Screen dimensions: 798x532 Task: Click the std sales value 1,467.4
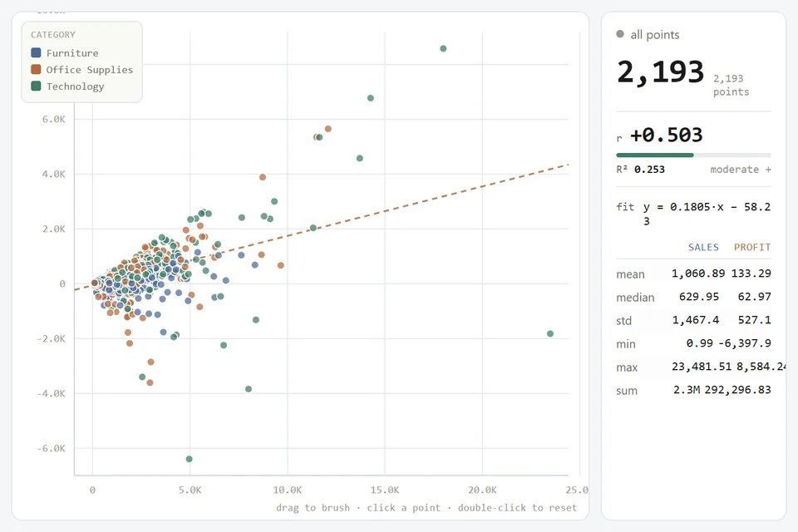(696, 320)
